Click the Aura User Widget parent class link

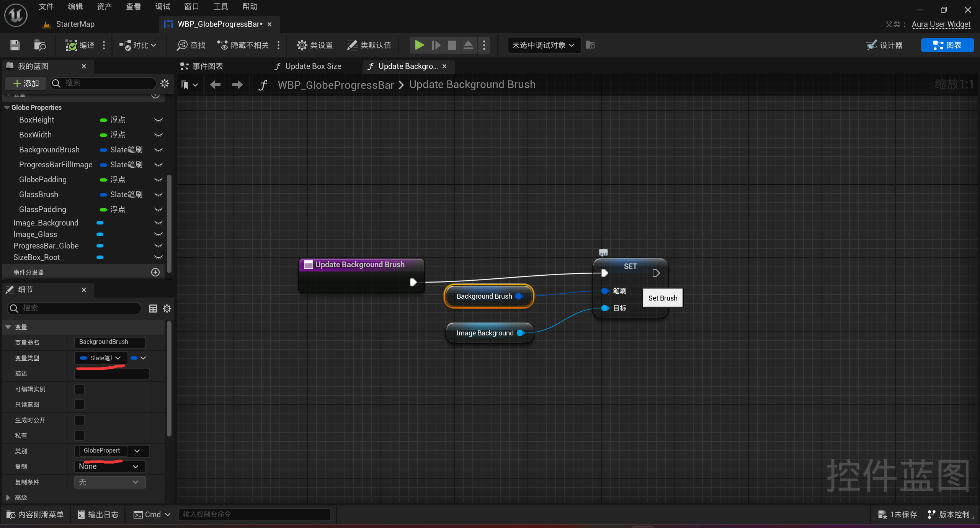tap(941, 24)
